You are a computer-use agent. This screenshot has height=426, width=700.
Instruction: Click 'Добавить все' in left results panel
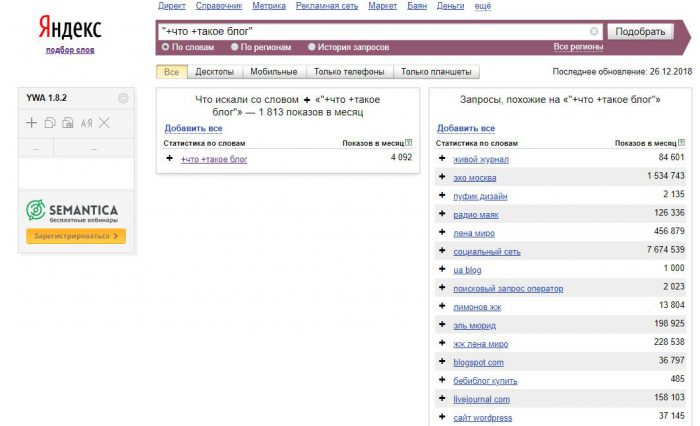[193, 128]
